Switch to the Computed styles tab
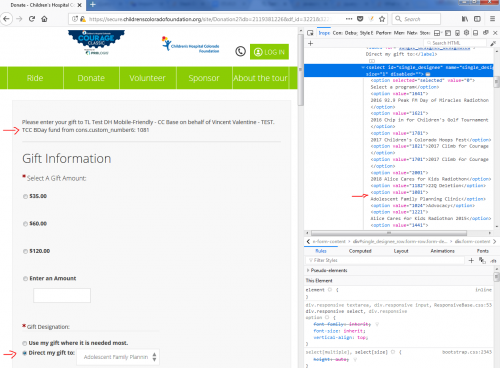This screenshot has width=500, height=368. tap(360, 251)
